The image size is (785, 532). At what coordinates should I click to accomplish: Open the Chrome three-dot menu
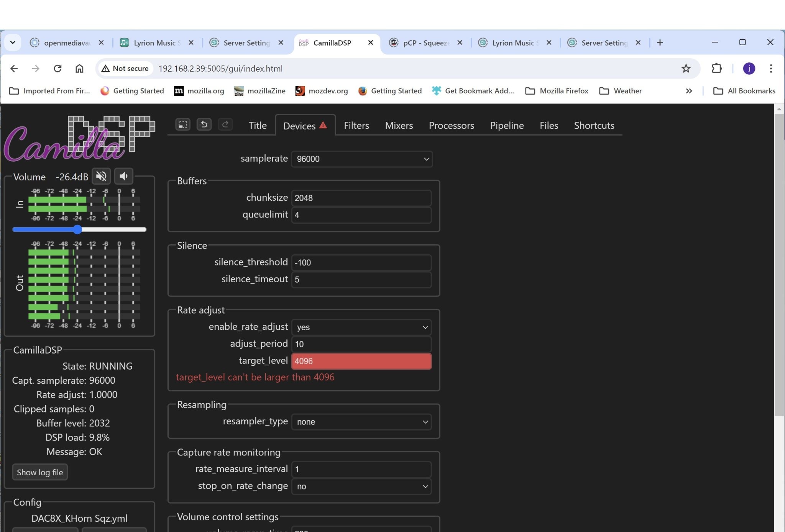[x=771, y=69]
